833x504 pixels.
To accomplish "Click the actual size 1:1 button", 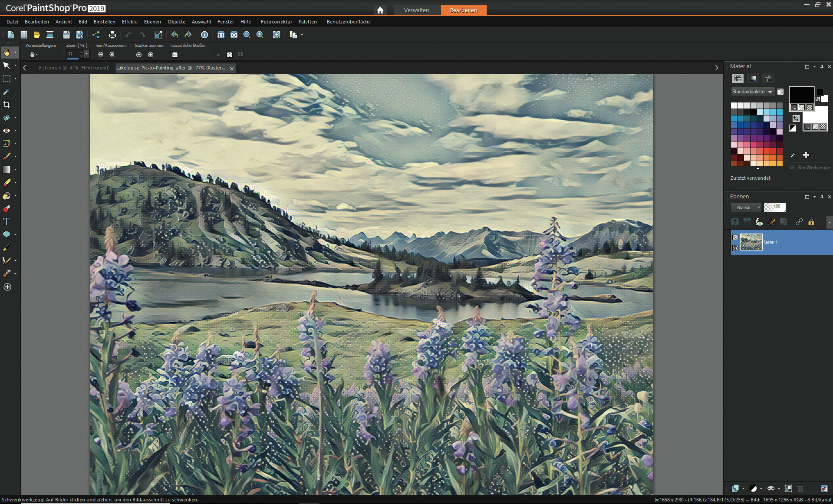I will point(175,55).
